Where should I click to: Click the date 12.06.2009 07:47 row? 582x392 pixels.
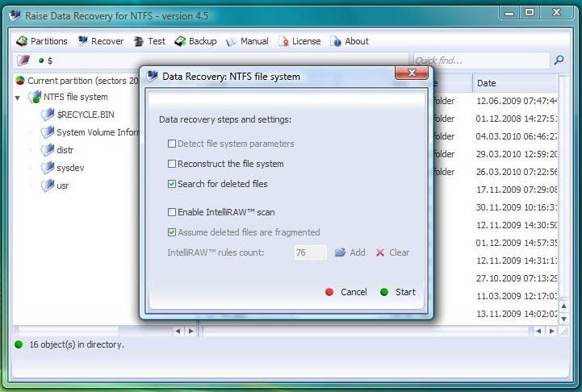[517, 101]
